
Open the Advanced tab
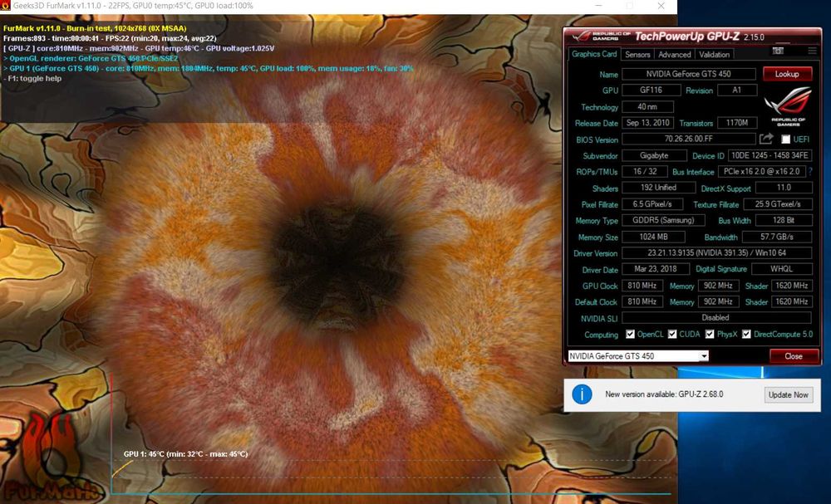pos(674,55)
